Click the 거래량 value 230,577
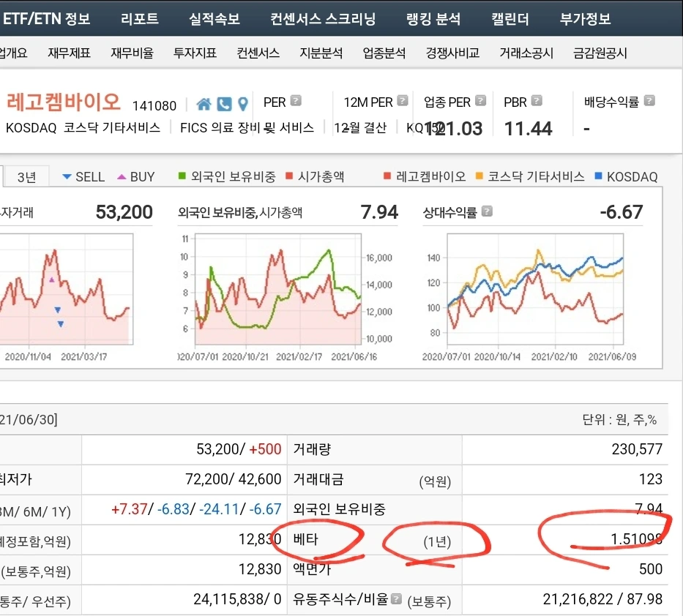 tap(637, 448)
